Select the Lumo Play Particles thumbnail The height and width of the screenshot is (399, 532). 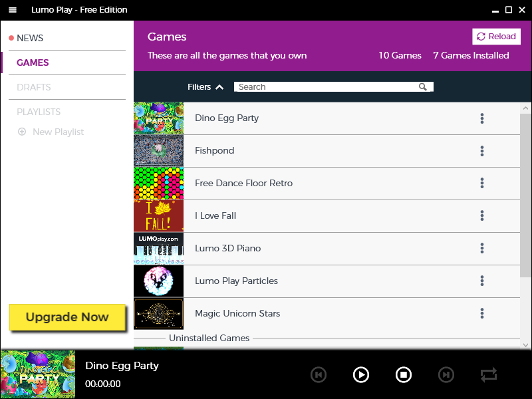pos(158,281)
